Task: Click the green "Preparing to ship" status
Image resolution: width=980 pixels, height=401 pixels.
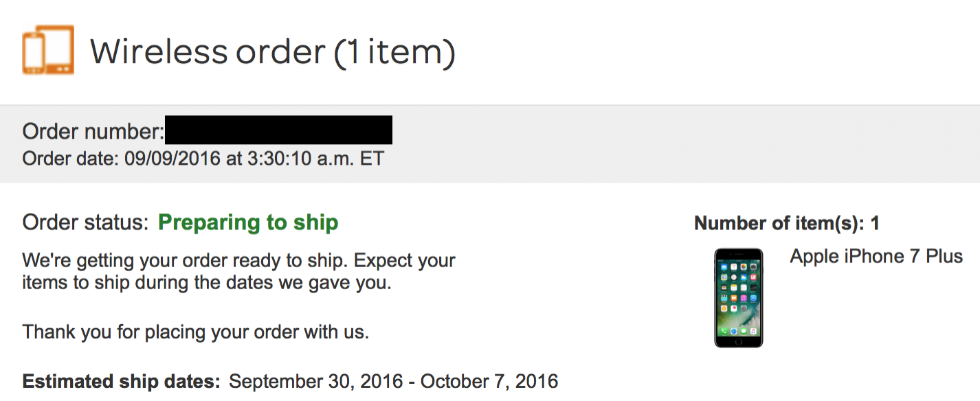Action: pyautogui.click(x=248, y=222)
